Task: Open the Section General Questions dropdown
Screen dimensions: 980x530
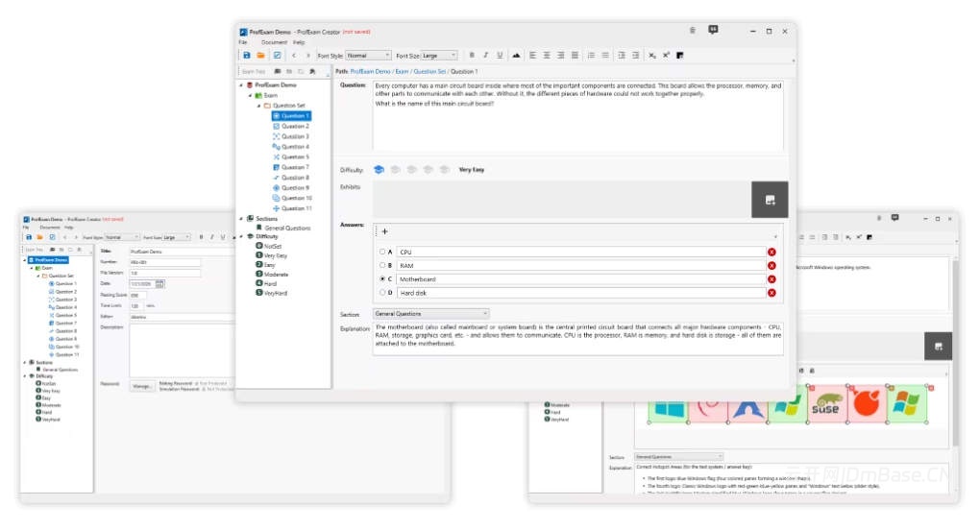Action: click(430, 314)
